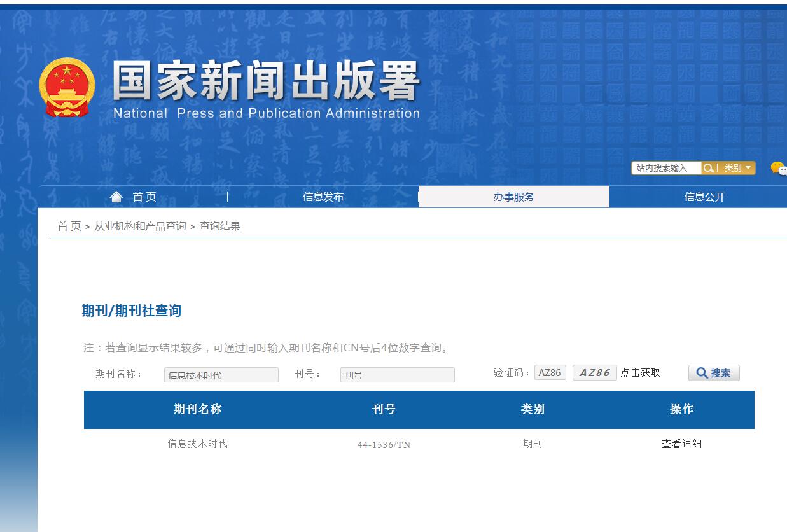Go to 首页 from the main navigation
The image size is (787, 532).
pyautogui.click(x=143, y=197)
